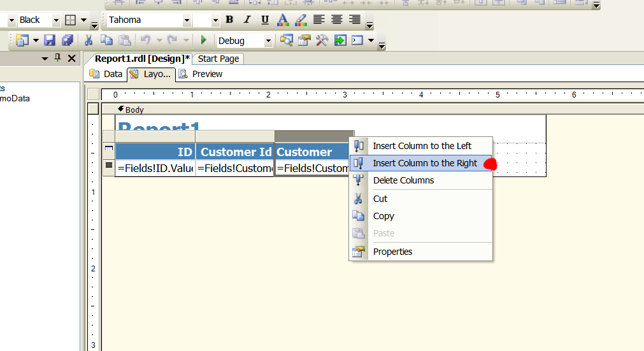Screen dimensions: 644x351
Task: Save the current report file
Action: [50, 40]
